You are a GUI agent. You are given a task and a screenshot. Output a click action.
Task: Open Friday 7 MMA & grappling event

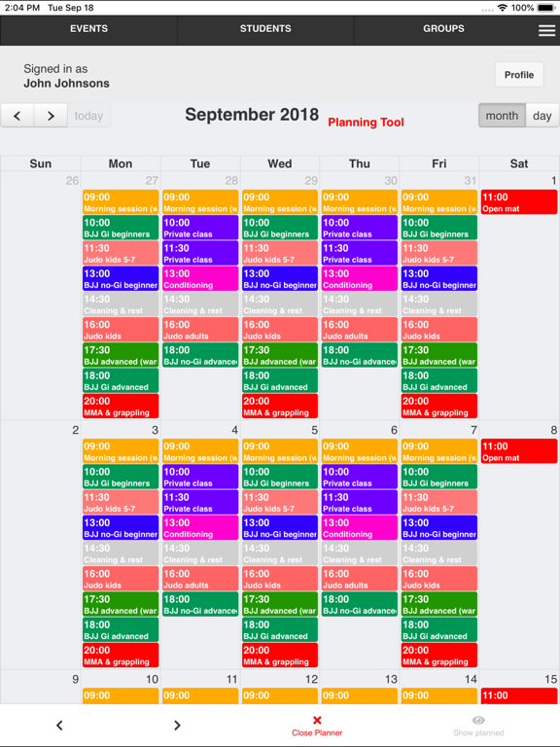pos(439,656)
